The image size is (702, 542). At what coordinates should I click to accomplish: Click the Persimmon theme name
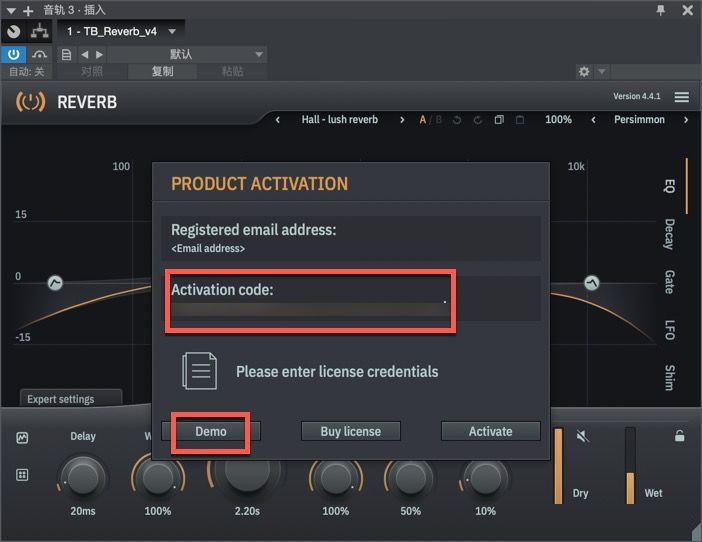[639, 119]
